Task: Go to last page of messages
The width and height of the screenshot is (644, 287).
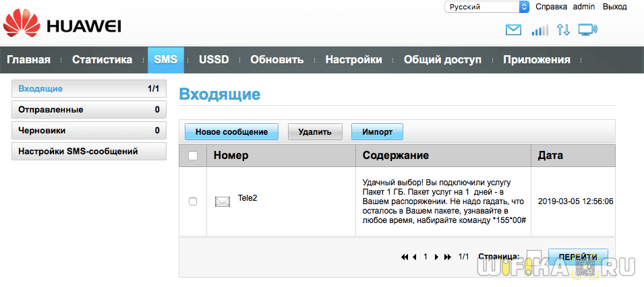Action: tap(448, 257)
